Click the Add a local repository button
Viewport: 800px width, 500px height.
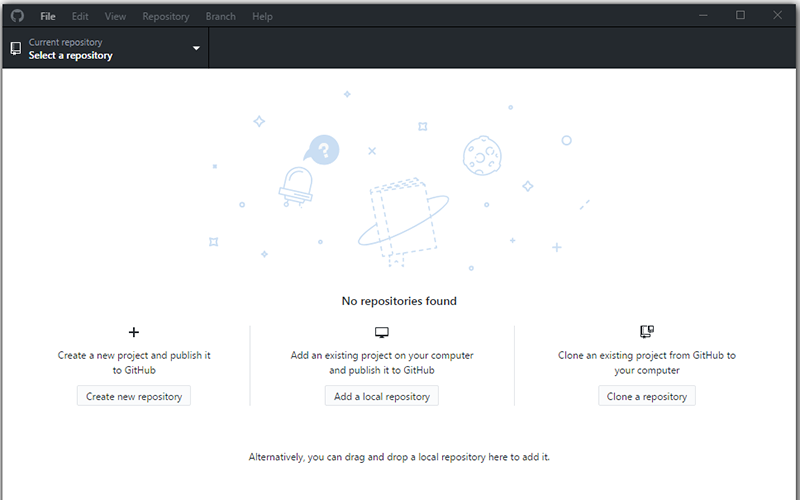tap(382, 396)
